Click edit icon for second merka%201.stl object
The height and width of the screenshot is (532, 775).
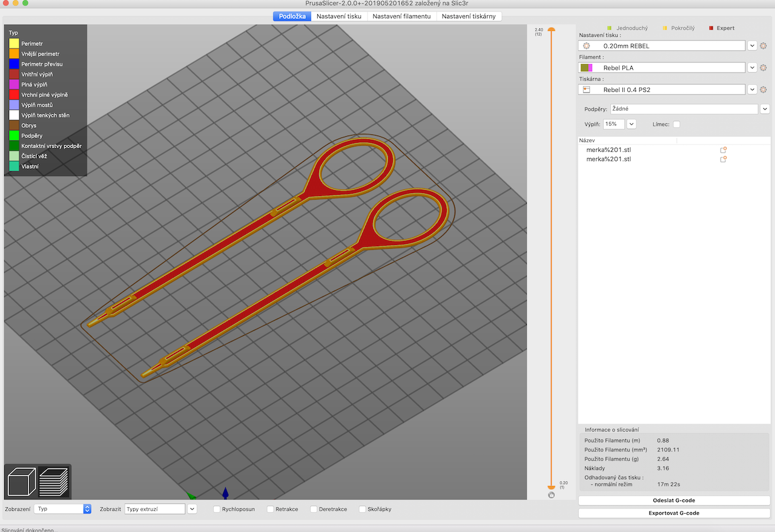(x=723, y=159)
